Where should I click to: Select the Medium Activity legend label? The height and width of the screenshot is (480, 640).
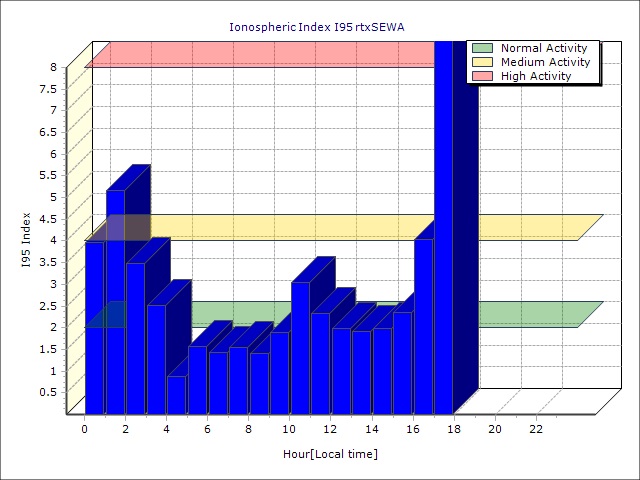point(545,62)
